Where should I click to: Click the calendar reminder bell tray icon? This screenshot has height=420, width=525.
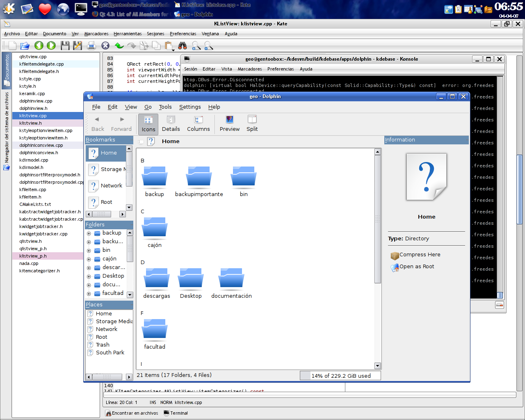click(x=468, y=9)
